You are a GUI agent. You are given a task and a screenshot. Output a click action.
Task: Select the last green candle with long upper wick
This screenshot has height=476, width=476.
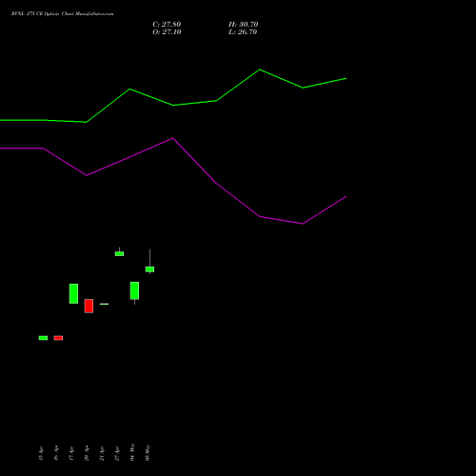tap(149, 269)
